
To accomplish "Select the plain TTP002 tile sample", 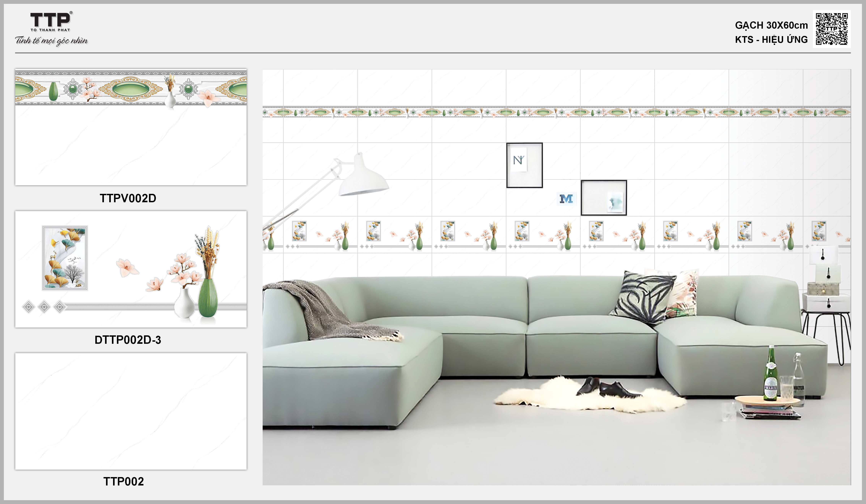I will (x=131, y=411).
